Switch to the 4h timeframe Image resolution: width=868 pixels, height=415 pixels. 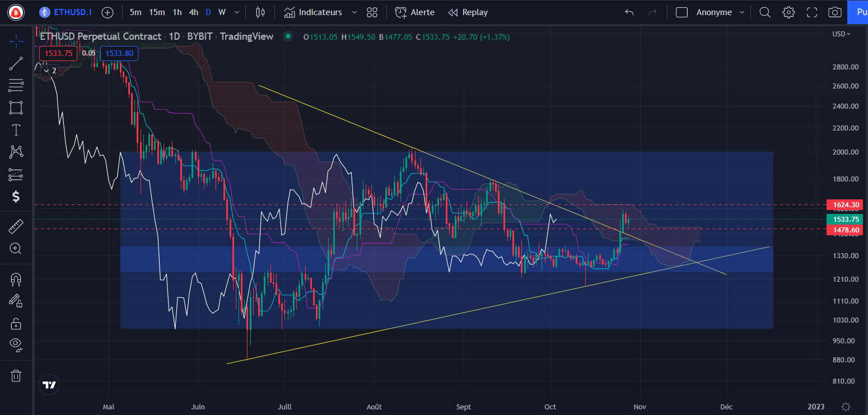[193, 12]
